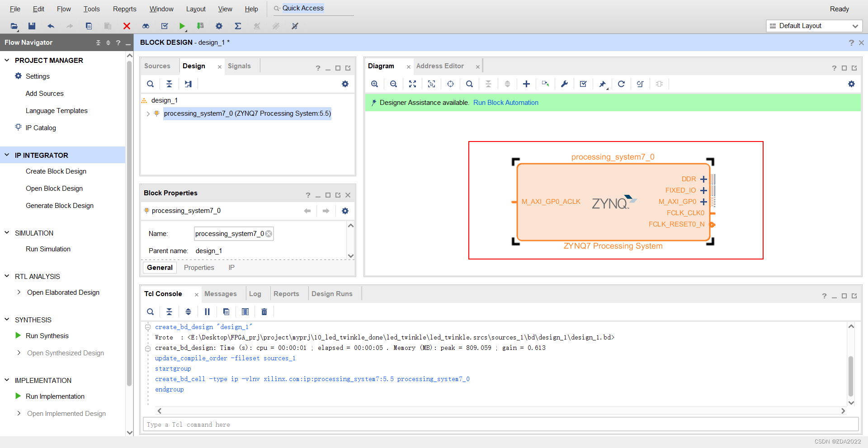The height and width of the screenshot is (448, 868).
Task: Click Validate Design checkmark in Diagram toolbar
Action: pos(583,84)
